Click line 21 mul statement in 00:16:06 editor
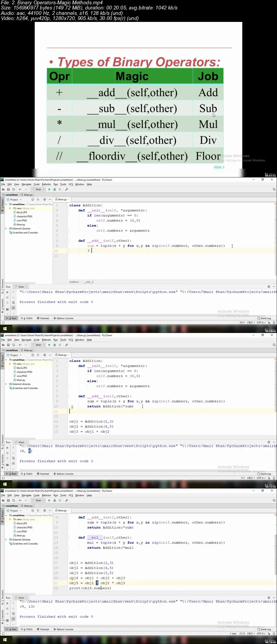Viewport: 277px width, 644px height. click(97, 583)
